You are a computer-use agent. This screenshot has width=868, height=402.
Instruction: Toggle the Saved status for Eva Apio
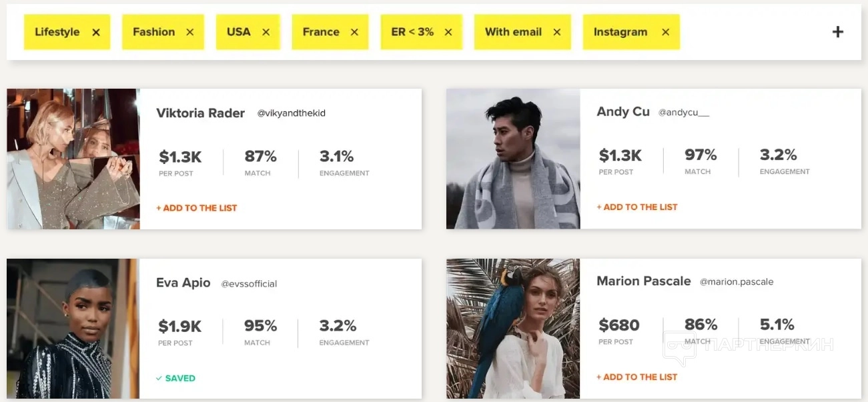(176, 378)
